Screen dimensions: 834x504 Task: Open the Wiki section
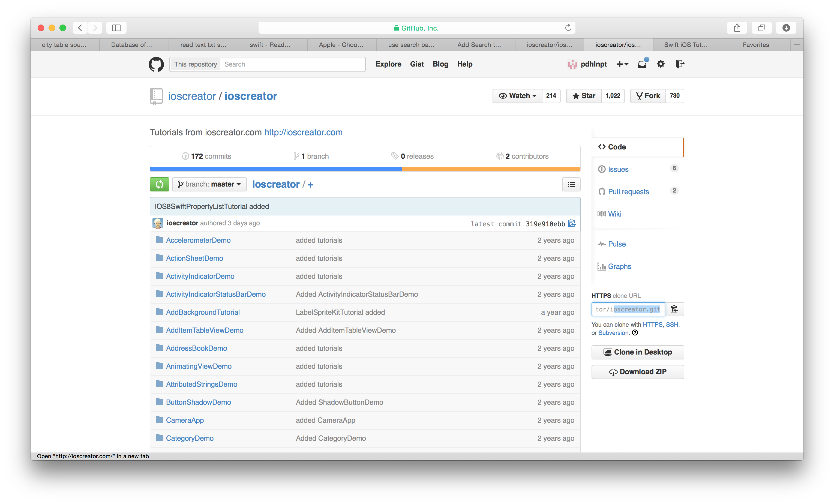(614, 213)
